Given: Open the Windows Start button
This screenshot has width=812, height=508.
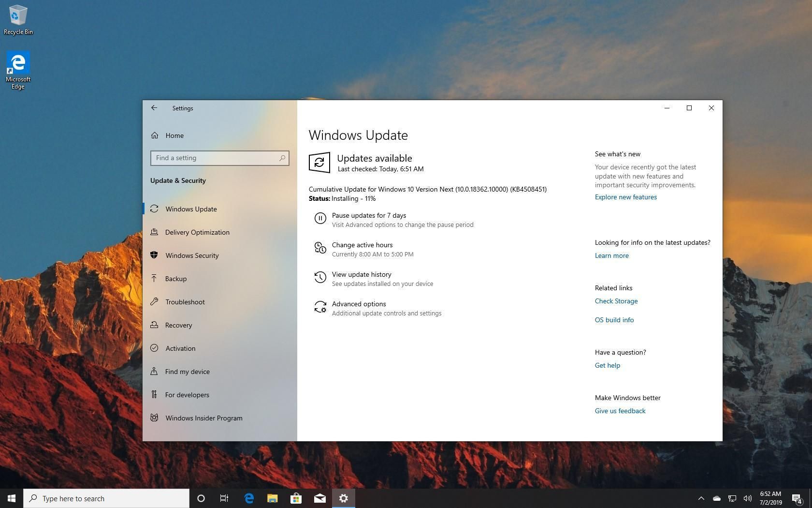Looking at the screenshot, I should [x=12, y=498].
